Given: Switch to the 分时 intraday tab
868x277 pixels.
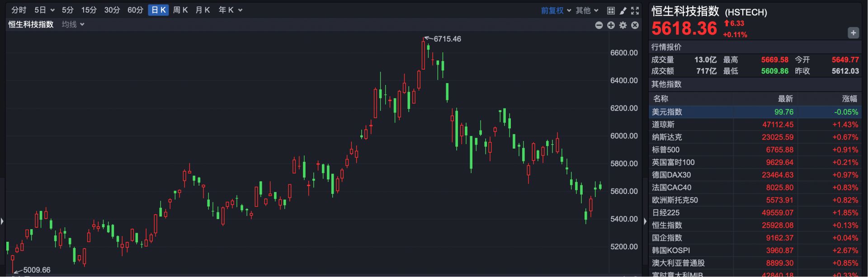Looking at the screenshot, I should (x=19, y=10).
